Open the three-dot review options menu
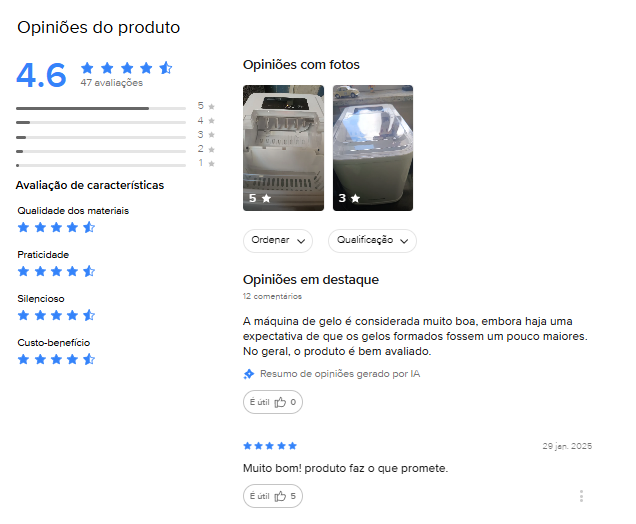The width and height of the screenshot is (636, 524). tap(581, 496)
